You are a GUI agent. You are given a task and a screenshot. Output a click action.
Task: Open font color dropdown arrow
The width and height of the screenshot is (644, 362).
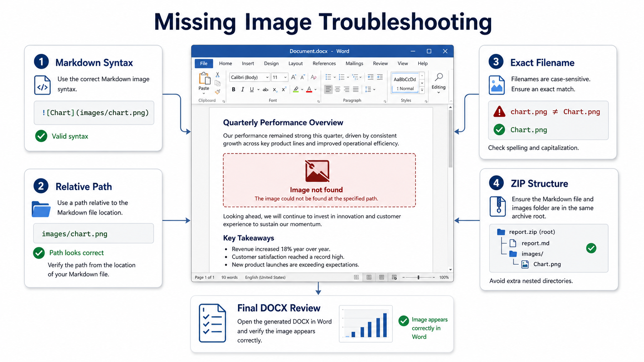tap(315, 90)
